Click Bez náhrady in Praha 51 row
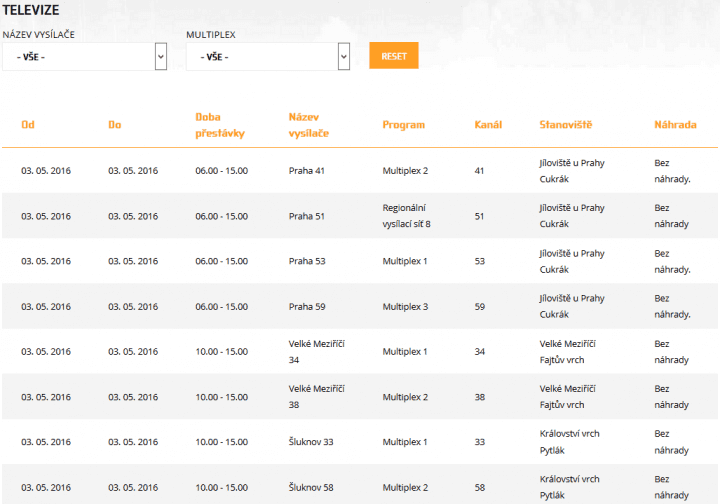This screenshot has height=504, width=720. 671,216
